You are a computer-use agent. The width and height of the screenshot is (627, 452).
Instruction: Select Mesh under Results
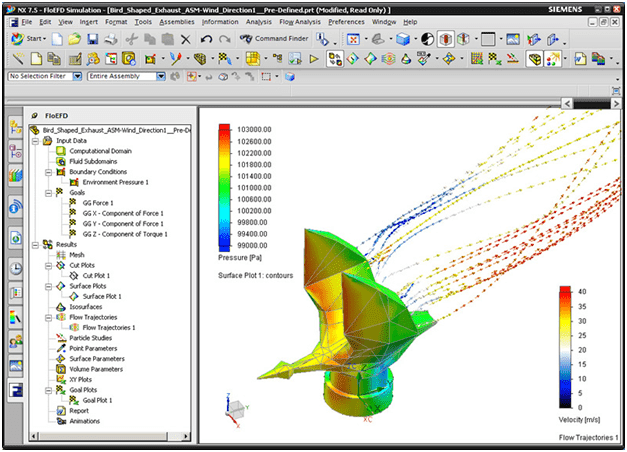coord(77,255)
